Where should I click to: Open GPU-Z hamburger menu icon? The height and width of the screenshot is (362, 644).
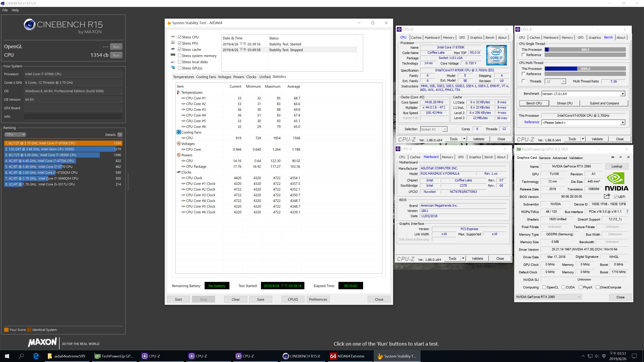coord(629,157)
